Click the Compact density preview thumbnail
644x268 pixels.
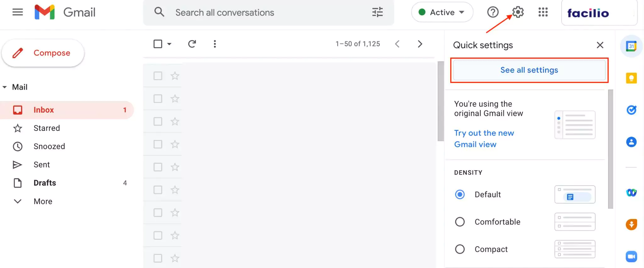click(x=575, y=249)
